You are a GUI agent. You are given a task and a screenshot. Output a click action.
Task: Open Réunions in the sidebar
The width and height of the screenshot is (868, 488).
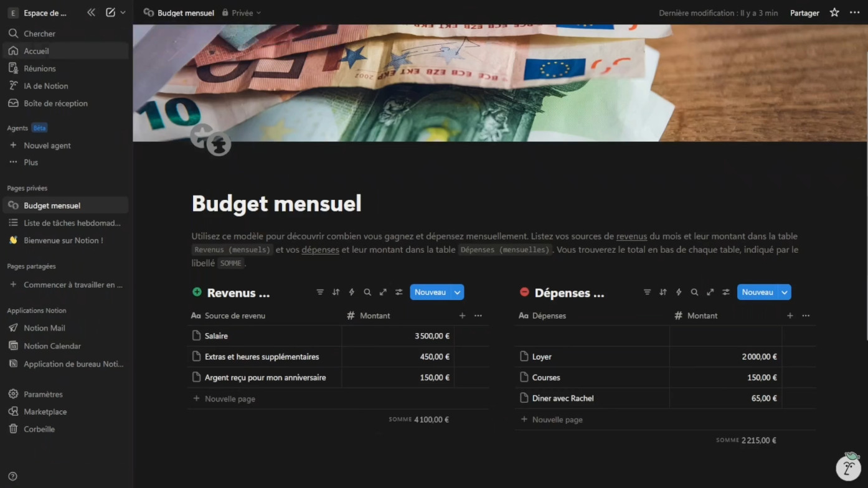tap(40, 68)
